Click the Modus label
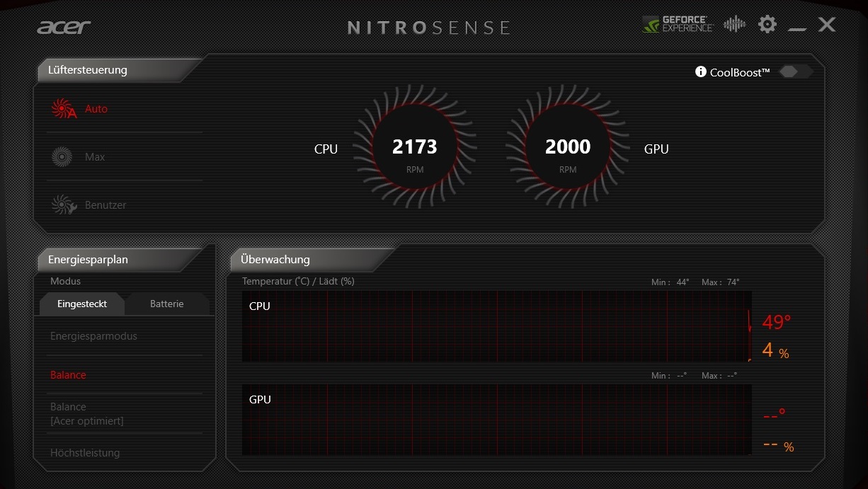The image size is (868, 489). click(65, 282)
